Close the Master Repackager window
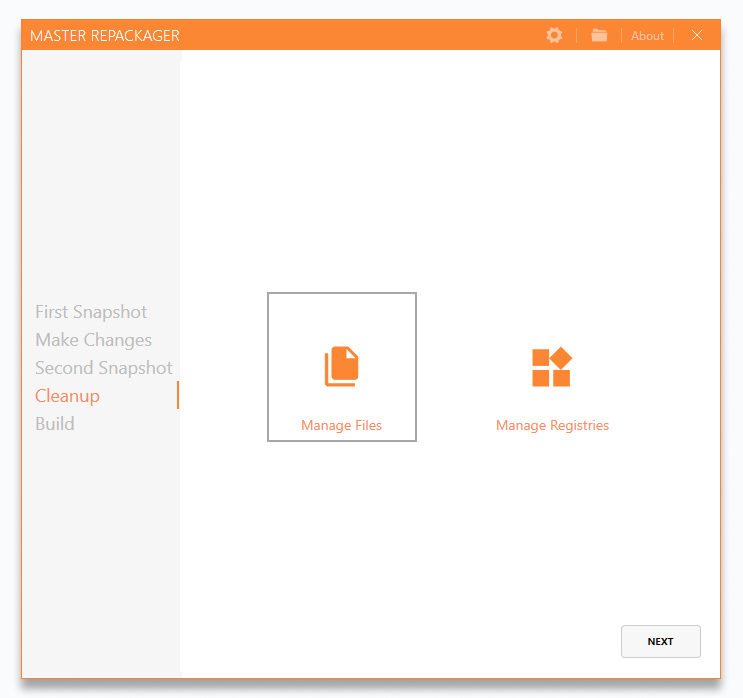The image size is (743, 698). click(x=697, y=35)
